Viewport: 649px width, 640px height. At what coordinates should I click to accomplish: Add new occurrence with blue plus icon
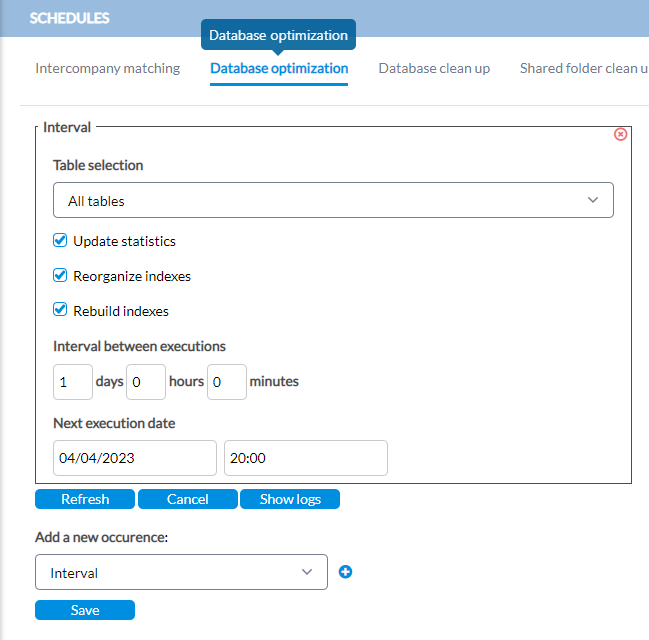pyautogui.click(x=345, y=572)
